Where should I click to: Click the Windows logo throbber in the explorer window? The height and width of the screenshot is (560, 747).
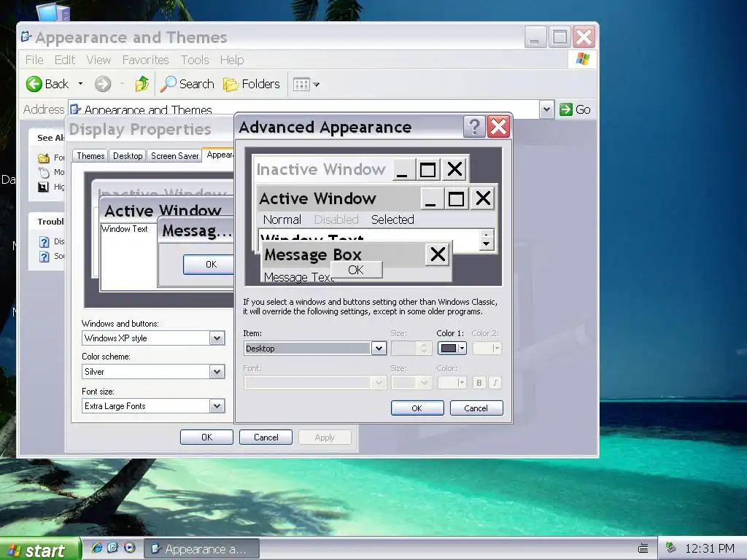pos(583,59)
